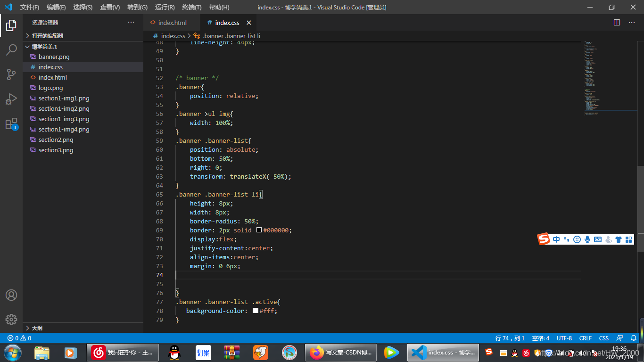644x362 pixels.
Task: Open banner.png in explorer
Action: (83, 57)
